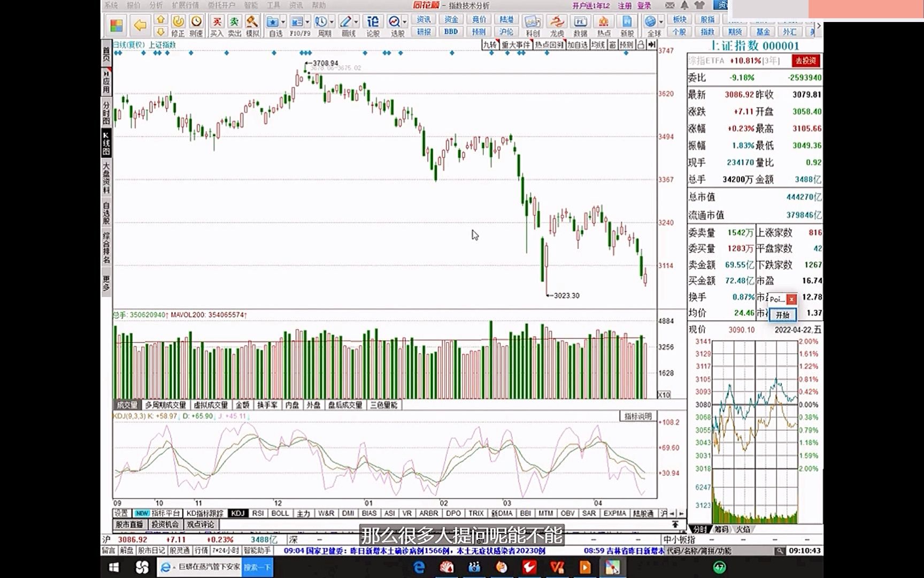Toggle the jump-to-end arrow icon above chart
Screen dimensions: 924x578
(x=651, y=45)
